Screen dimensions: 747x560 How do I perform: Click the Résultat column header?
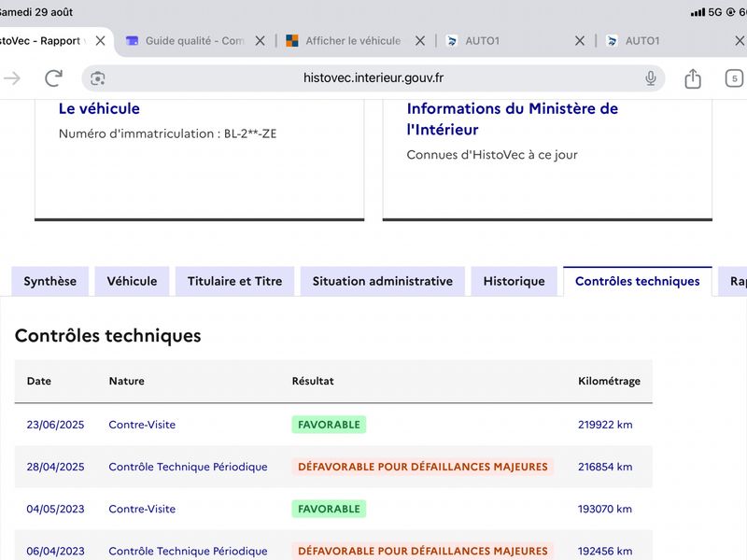313,381
